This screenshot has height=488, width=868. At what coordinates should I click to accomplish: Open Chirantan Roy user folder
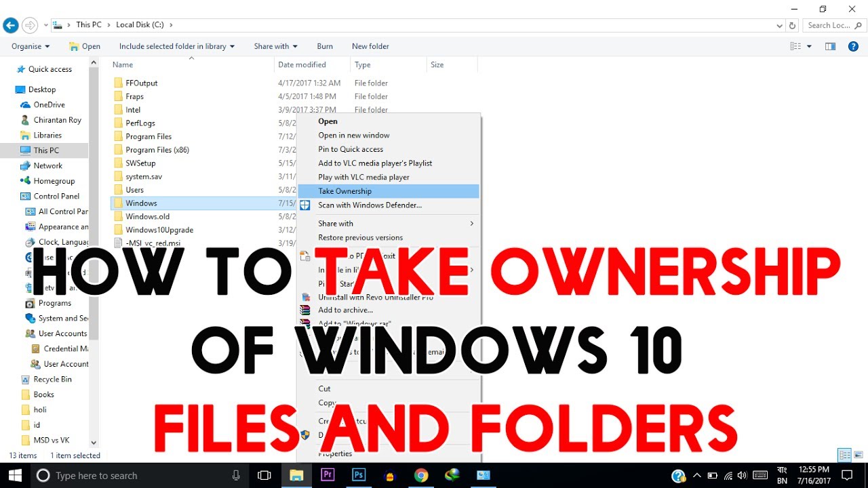(58, 120)
